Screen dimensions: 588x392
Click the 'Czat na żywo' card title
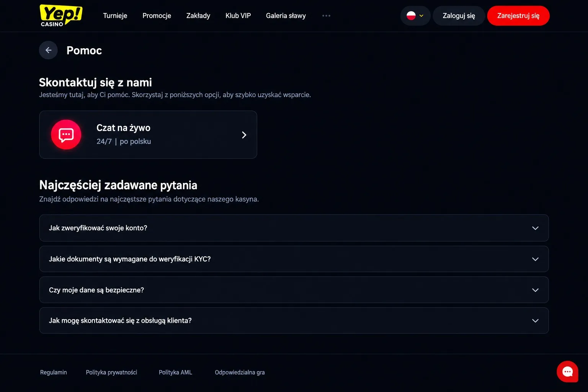pos(123,128)
